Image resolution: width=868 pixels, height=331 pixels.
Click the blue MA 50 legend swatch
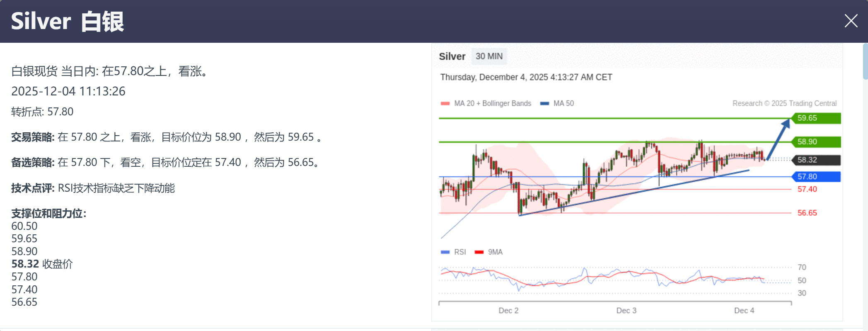(x=544, y=104)
